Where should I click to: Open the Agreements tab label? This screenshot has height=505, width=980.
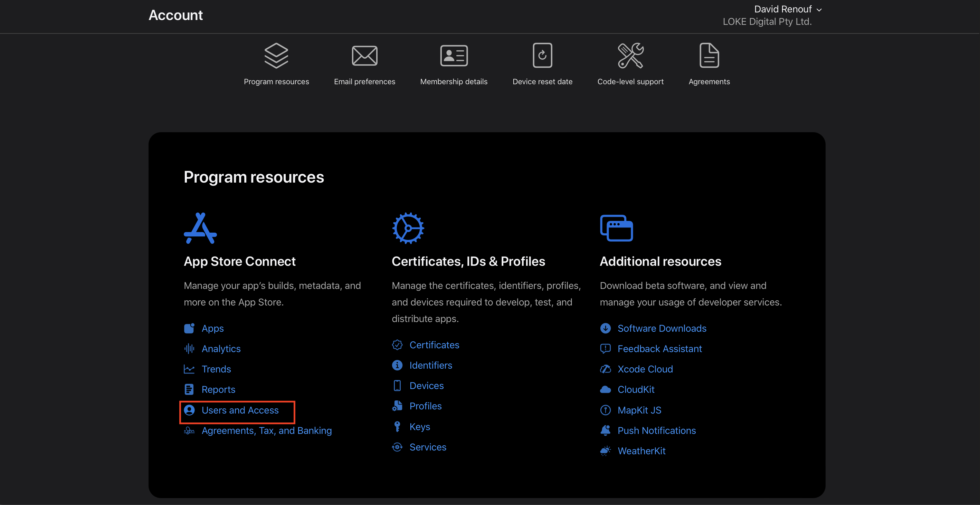pos(709,81)
